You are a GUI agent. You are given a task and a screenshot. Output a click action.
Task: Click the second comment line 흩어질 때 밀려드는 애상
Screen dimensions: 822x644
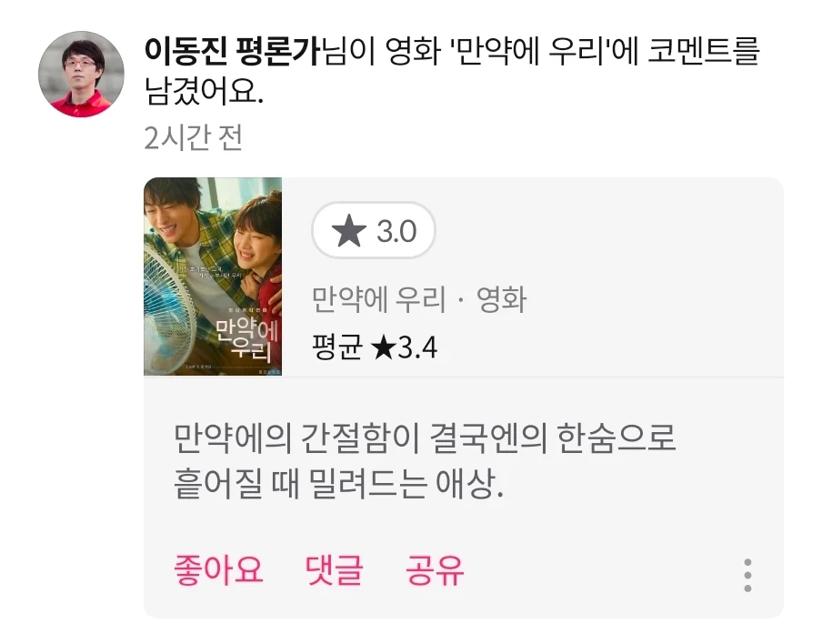(338, 484)
